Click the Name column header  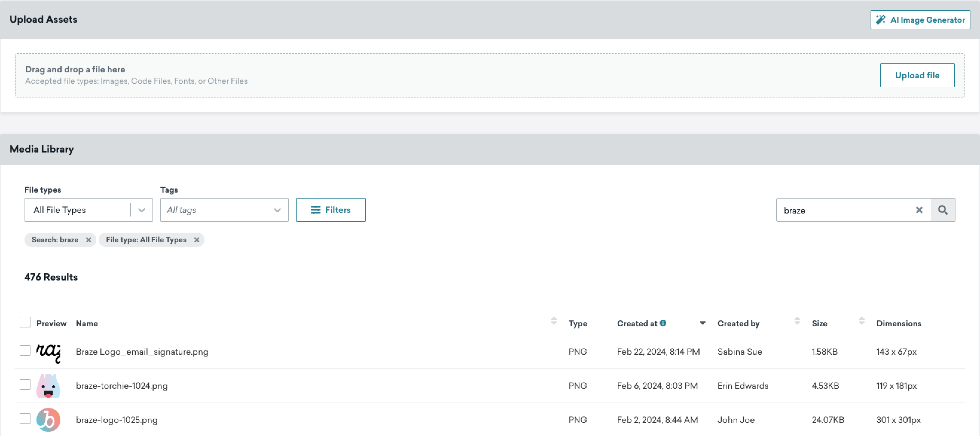(x=87, y=323)
